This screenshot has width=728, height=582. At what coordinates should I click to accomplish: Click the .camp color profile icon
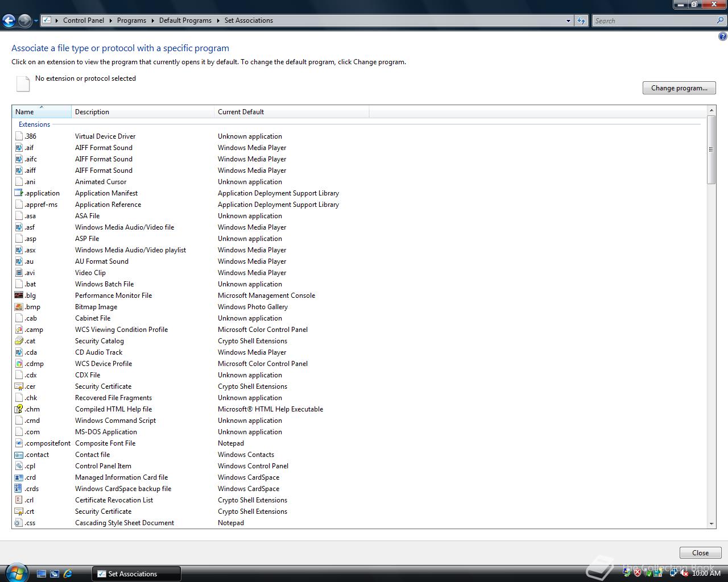point(19,330)
